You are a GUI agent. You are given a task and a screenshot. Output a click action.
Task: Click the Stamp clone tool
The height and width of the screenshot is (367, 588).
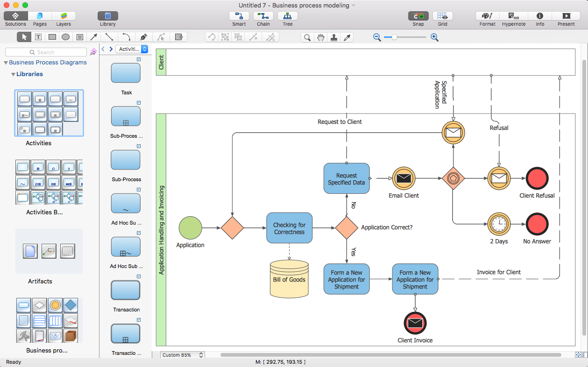click(x=334, y=37)
